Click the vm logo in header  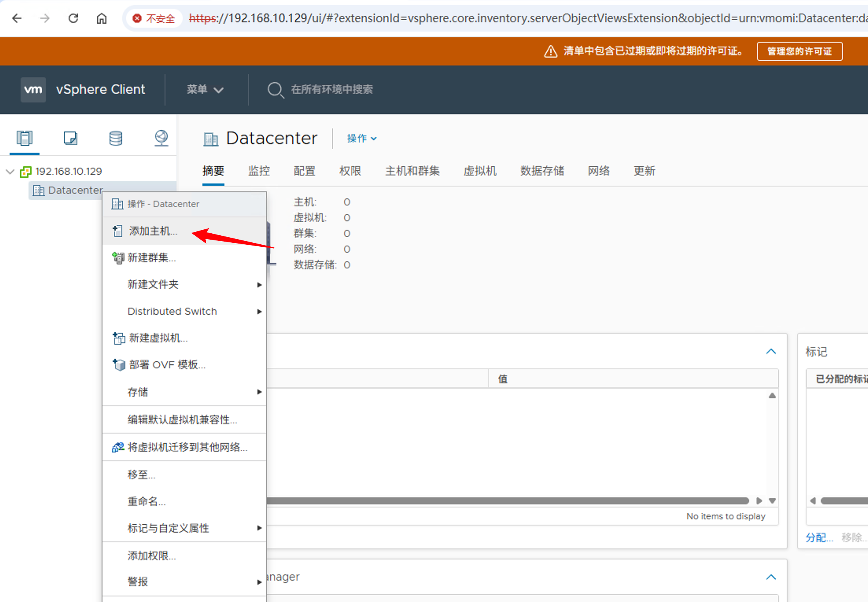click(x=33, y=89)
